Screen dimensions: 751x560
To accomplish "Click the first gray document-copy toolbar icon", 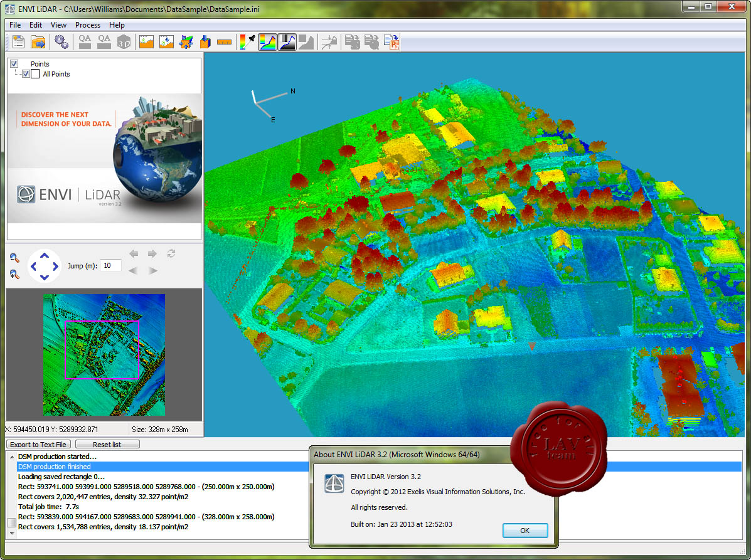I will [x=353, y=42].
